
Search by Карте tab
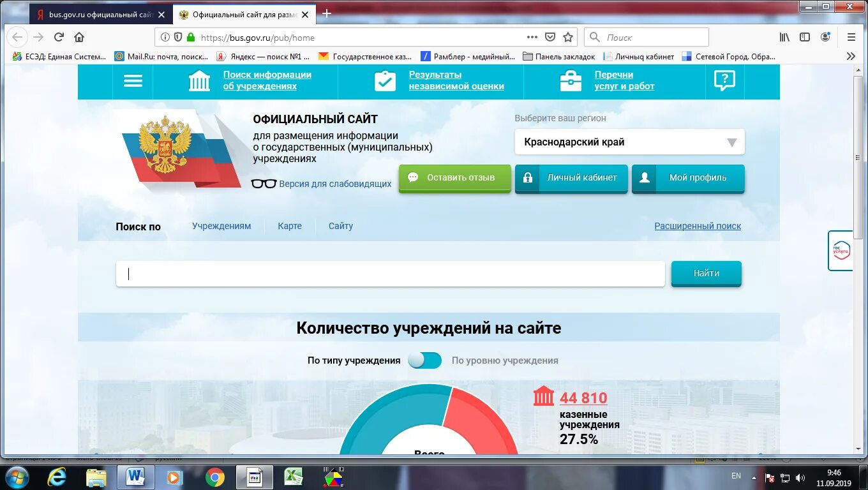point(290,226)
